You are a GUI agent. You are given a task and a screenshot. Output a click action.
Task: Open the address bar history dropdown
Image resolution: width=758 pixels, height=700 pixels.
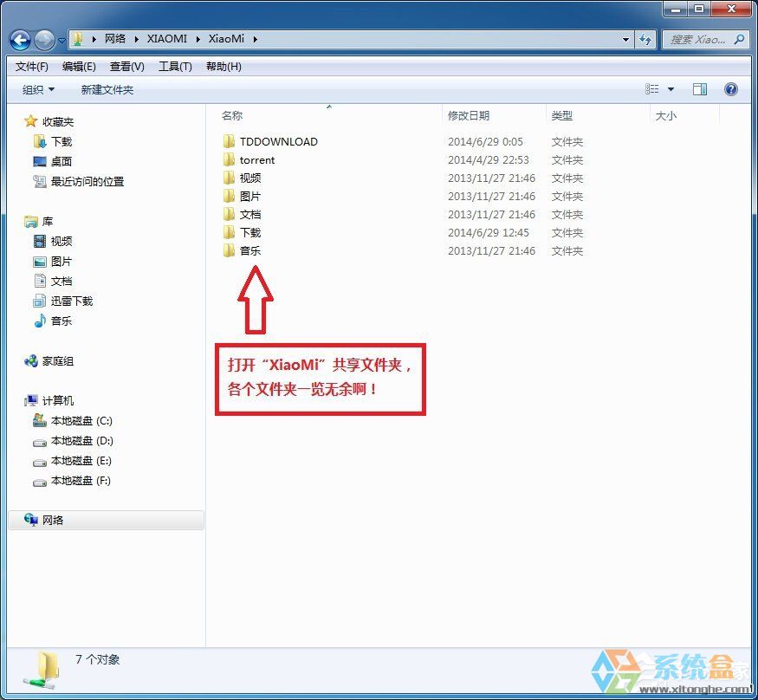pos(625,40)
